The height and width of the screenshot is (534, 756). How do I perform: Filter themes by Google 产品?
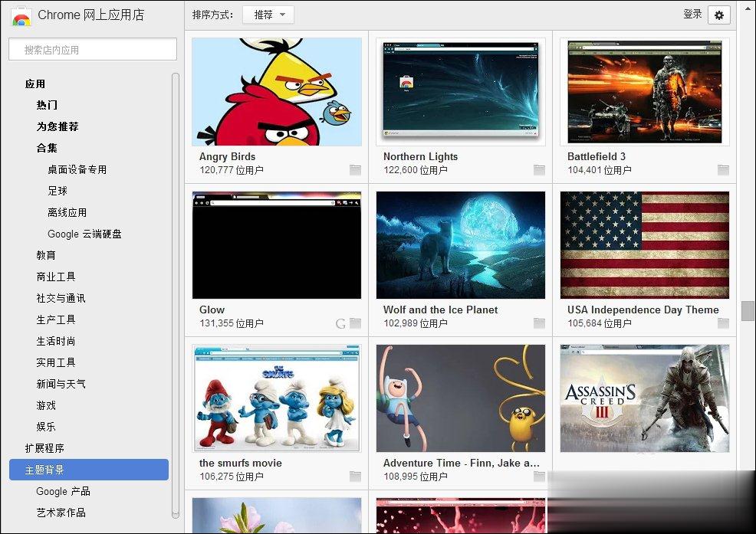coord(63,491)
